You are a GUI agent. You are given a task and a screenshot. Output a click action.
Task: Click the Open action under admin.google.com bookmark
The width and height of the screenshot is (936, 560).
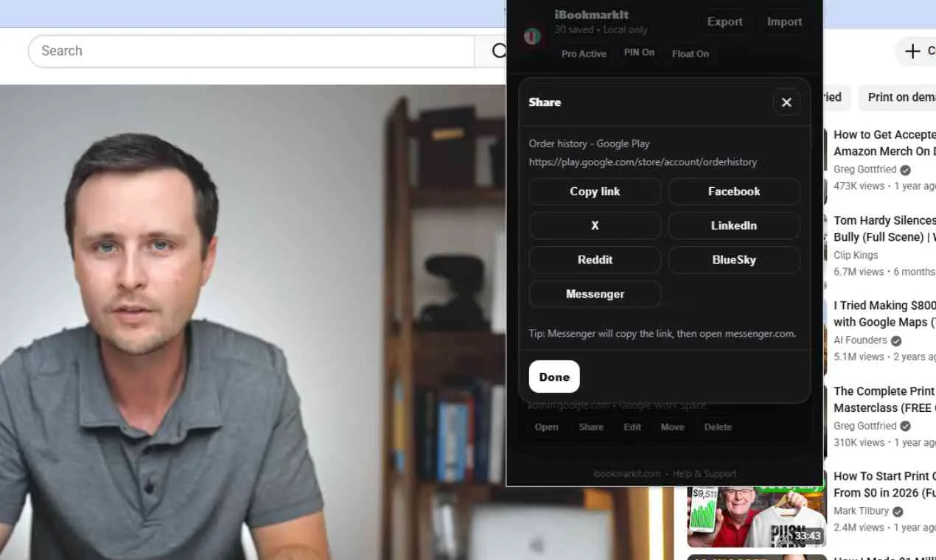(x=546, y=427)
